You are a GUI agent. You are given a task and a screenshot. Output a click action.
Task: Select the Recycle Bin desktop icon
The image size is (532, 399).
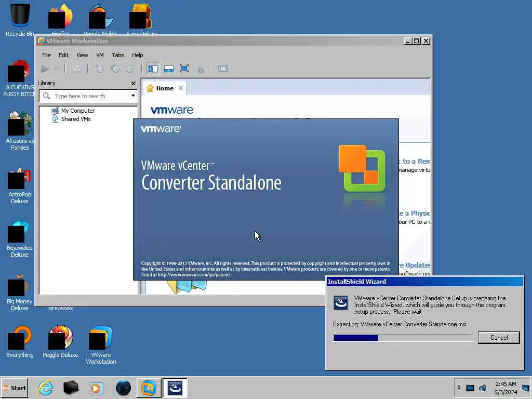tap(20, 19)
